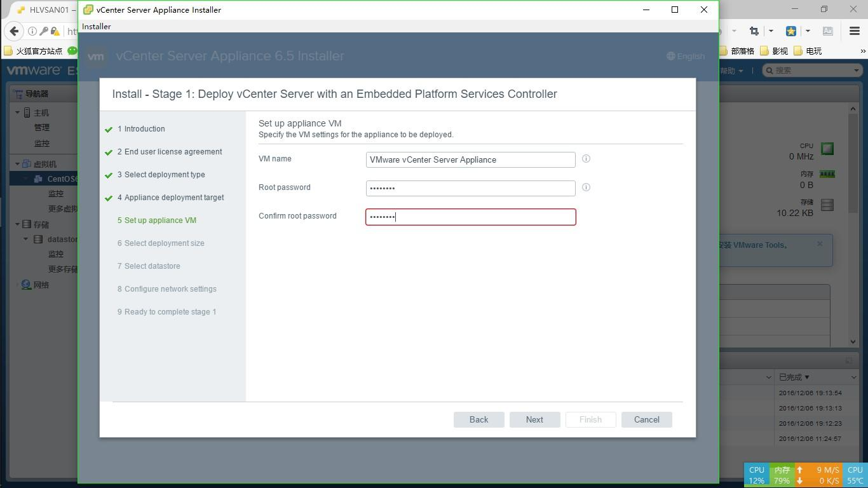Click the key icon in the address bar
The width and height of the screenshot is (868, 488).
pyautogui.click(x=44, y=31)
